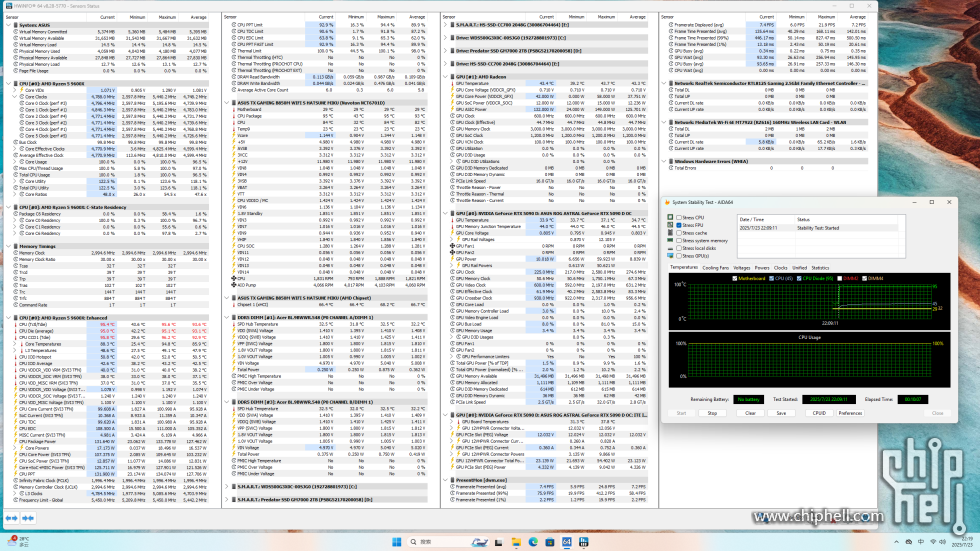Screen dimensions: 980x551
Task: Collapse the C-State Residency sensor group
Action: 8,207
